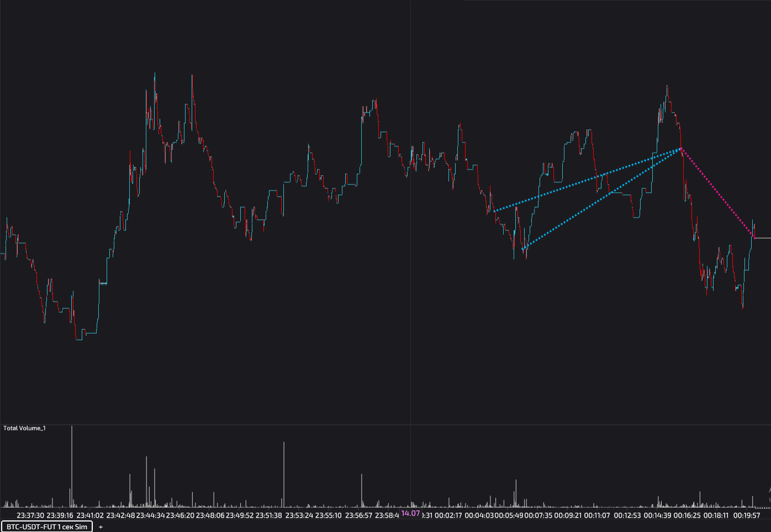Click the Total Volume_1 indicator label
Viewport: 771px width, 532px height.
(24, 428)
